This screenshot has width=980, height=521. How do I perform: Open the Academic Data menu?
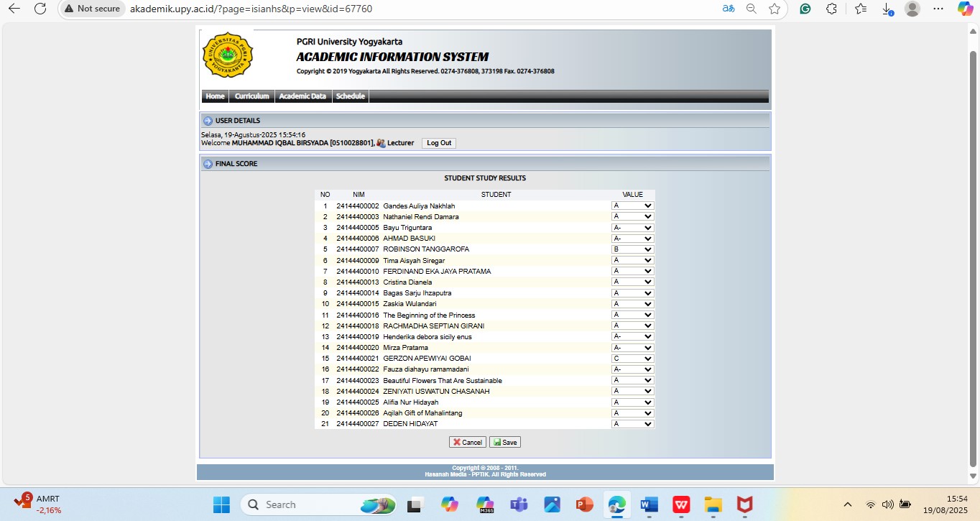click(x=302, y=96)
